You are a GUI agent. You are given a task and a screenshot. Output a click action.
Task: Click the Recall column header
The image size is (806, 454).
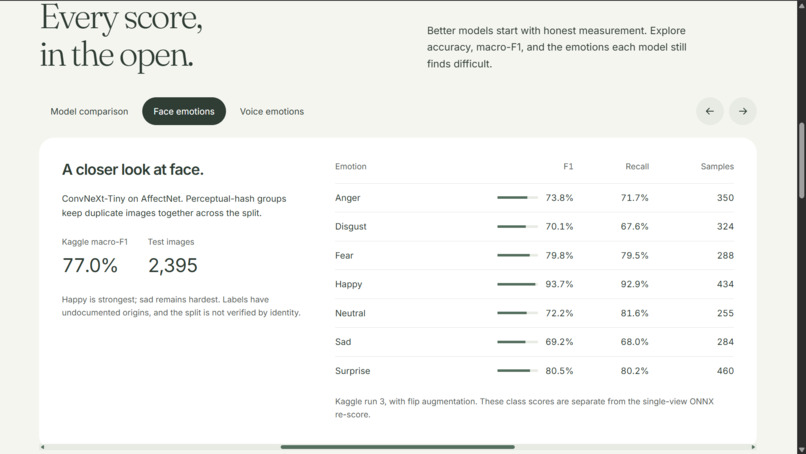point(637,167)
